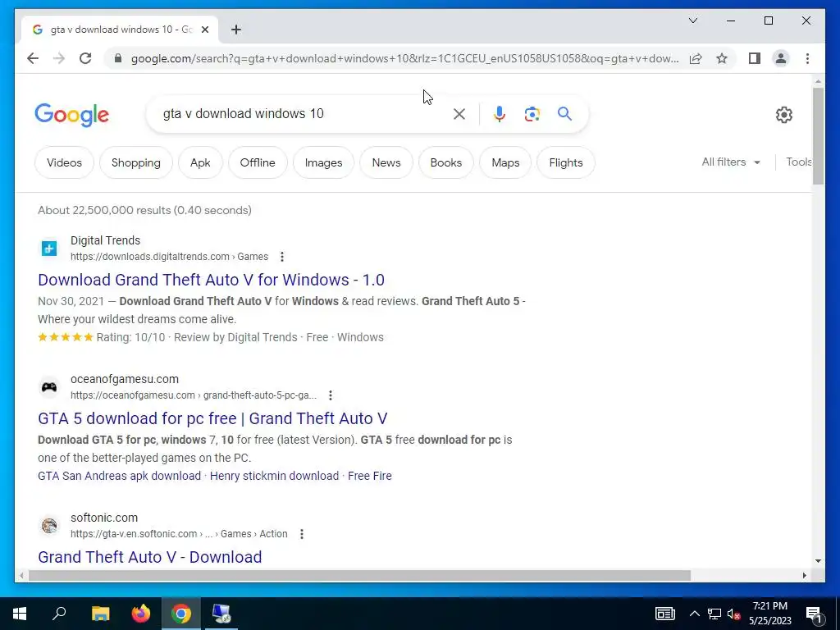Open more options for softonic.com result
Image resolution: width=840 pixels, height=630 pixels.
(x=302, y=534)
